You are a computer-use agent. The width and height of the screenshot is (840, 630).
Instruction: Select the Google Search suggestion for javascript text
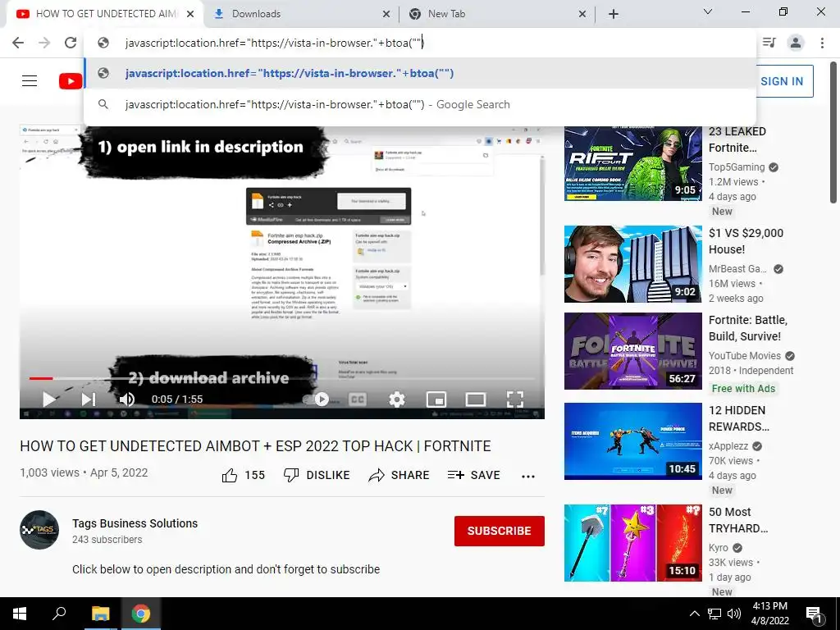tap(420, 104)
